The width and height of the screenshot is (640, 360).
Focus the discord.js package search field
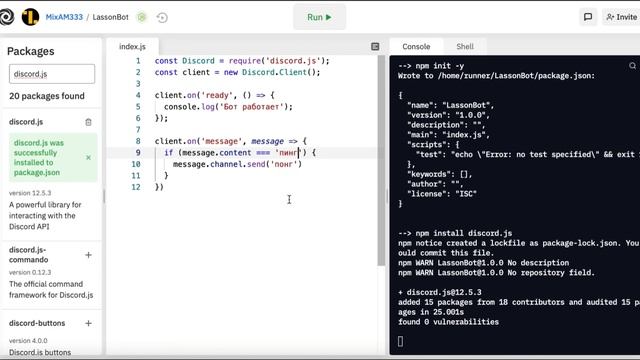tap(52, 74)
